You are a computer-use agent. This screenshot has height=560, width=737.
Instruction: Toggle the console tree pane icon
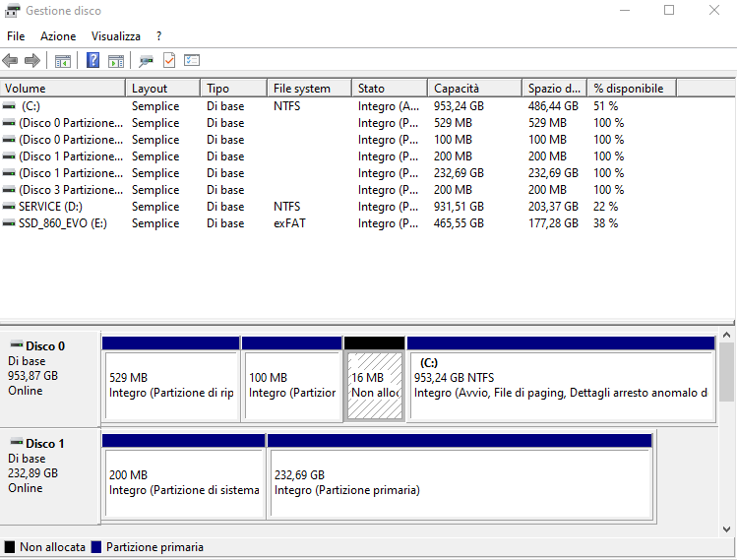63,61
